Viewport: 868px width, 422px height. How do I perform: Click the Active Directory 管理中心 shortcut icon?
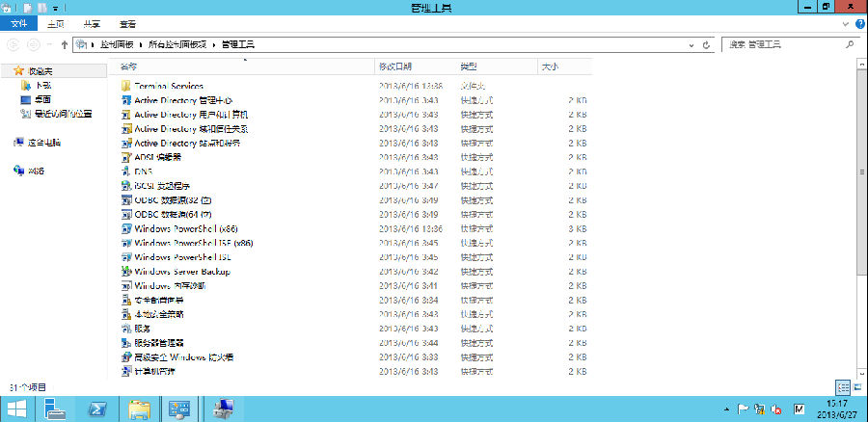[125, 100]
